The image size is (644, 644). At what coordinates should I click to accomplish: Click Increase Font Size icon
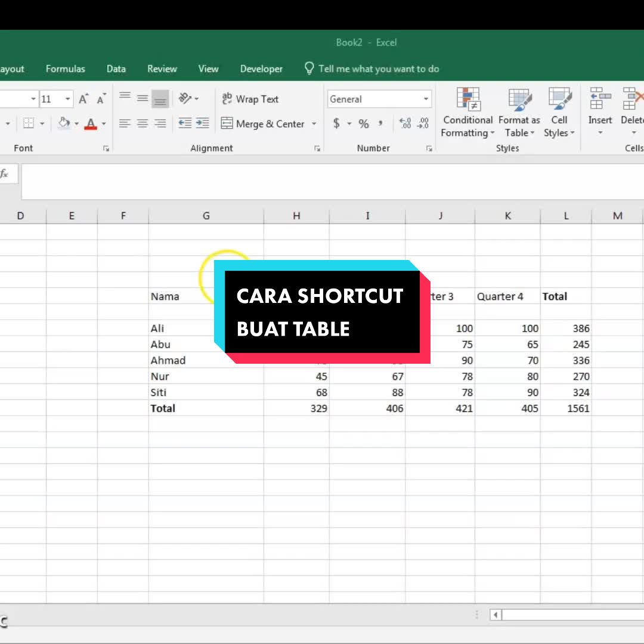pos(83,99)
